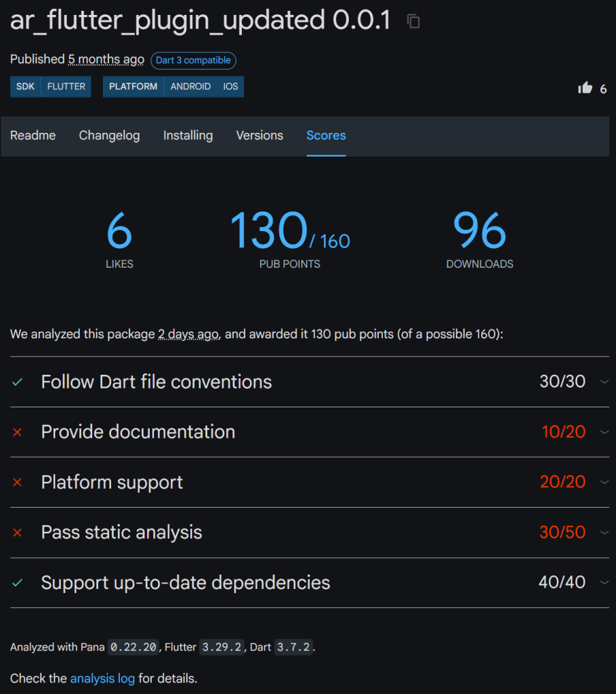Select the Scores tab
The image size is (616, 694).
tap(326, 136)
